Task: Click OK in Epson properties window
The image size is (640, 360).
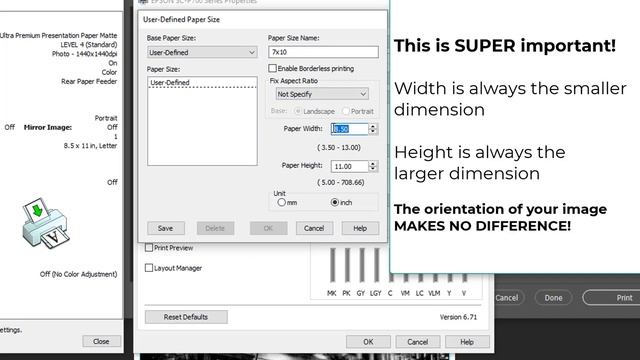Action: click(x=368, y=342)
